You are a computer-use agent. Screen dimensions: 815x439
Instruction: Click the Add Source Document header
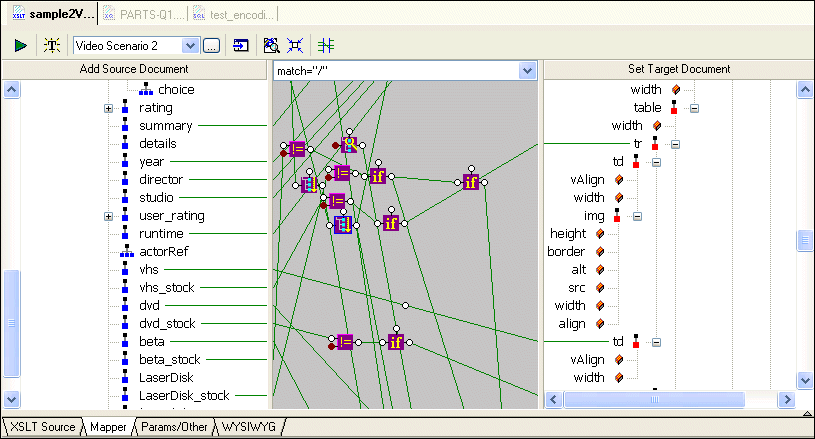coord(134,69)
